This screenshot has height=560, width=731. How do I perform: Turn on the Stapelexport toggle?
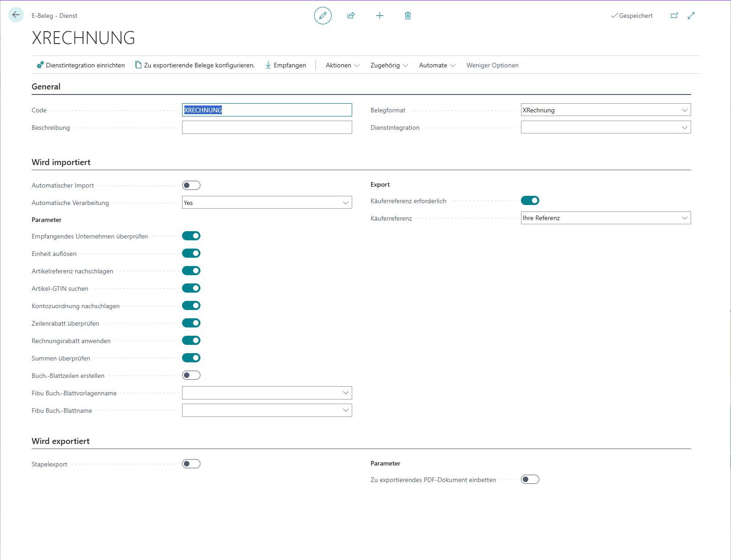pyautogui.click(x=191, y=464)
